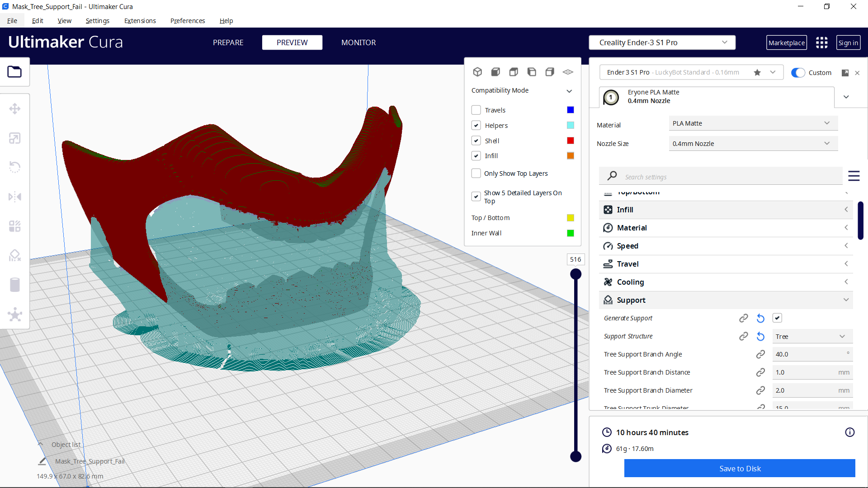
Task: Expand the Cooling settings section
Action: [726, 282]
